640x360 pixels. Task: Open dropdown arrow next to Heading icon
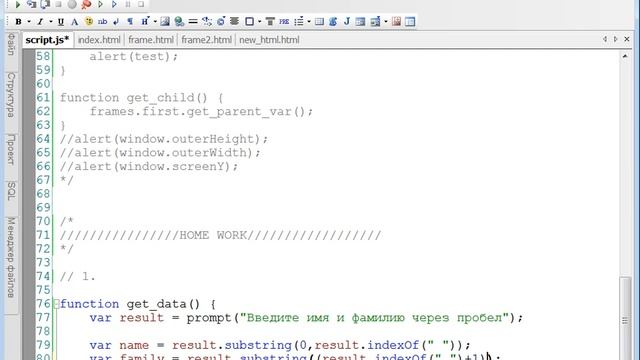155,22
